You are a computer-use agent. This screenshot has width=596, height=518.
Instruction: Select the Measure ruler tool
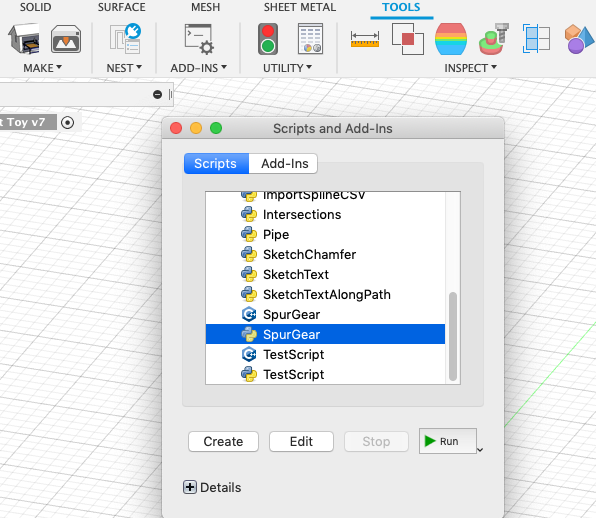(365, 39)
